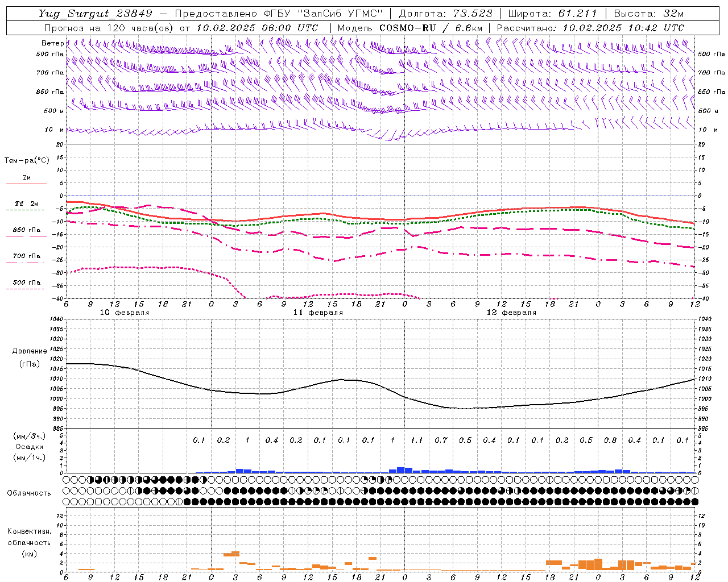Click the Долгота: 73.523 value
The height and width of the screenshot is (582, 728).
tap(445, 14)
